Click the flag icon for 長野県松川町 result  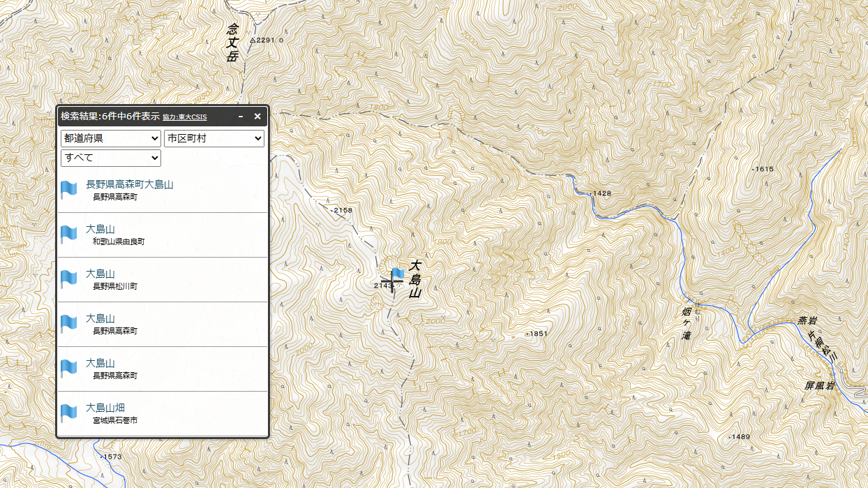pyautogui.click(x=68, y=279)
